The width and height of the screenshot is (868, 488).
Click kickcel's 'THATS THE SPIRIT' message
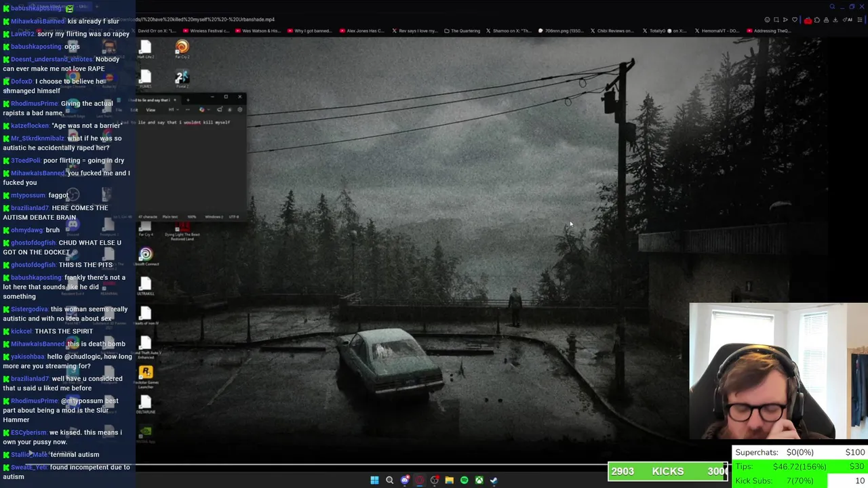pos(64,331)
